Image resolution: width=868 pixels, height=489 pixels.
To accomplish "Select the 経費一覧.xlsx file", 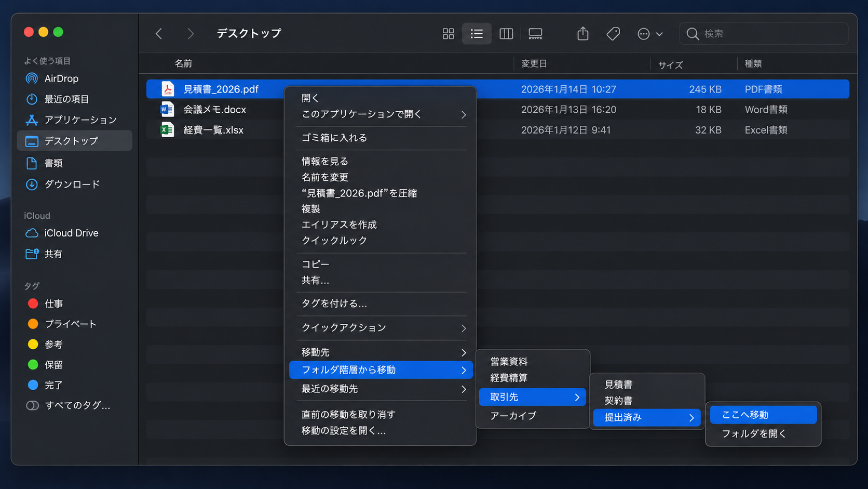I will (x=497, y=130).
